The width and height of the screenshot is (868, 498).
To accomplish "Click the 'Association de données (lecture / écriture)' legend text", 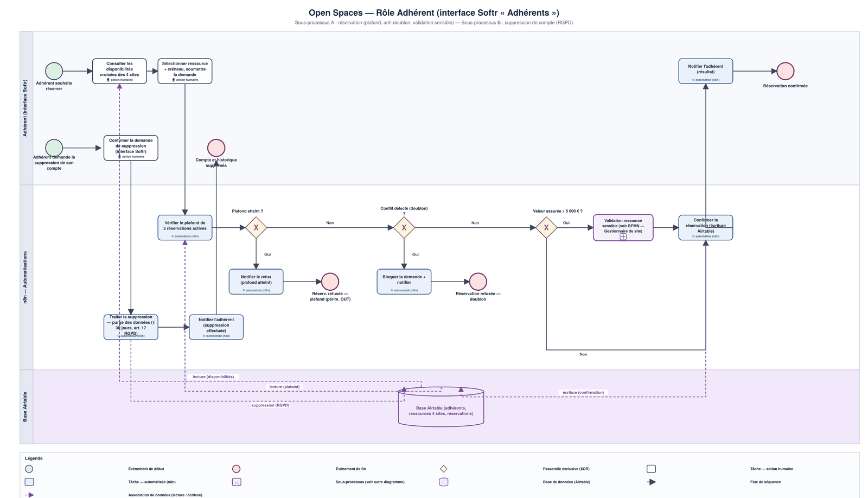I will coord(165,495).
